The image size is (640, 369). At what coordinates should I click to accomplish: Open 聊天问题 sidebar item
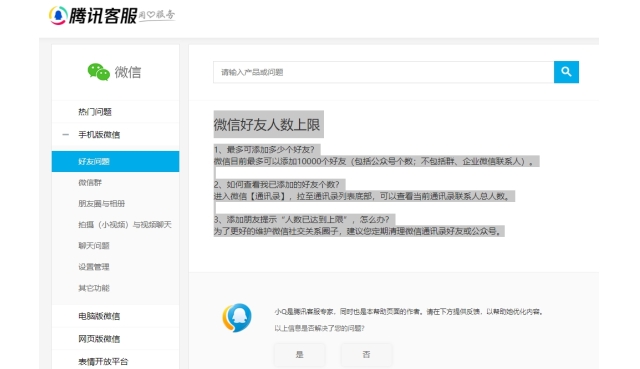[x=94, y=245]
